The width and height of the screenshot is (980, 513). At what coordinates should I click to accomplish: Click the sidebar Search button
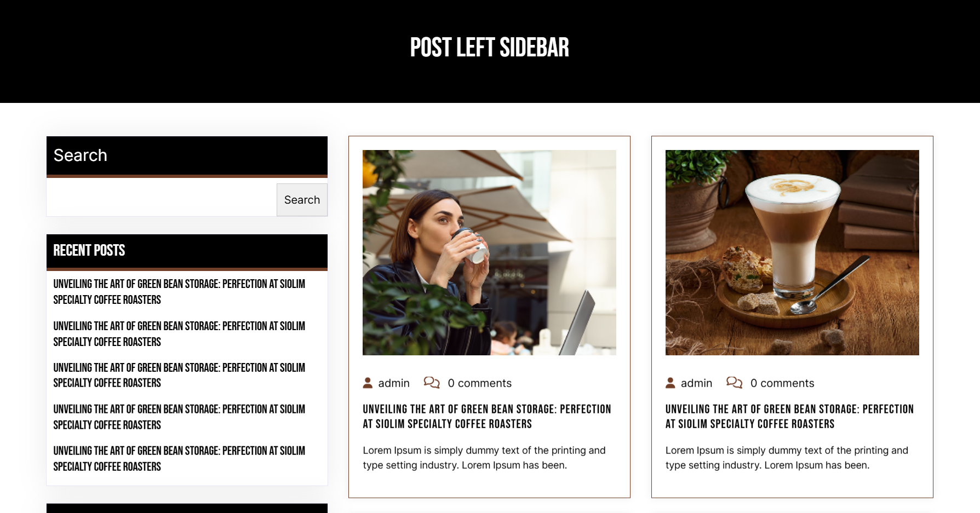pos(302,200)
